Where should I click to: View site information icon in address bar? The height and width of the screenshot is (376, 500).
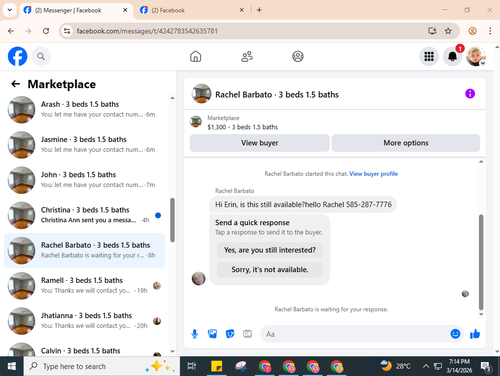[x=67, y=31]
